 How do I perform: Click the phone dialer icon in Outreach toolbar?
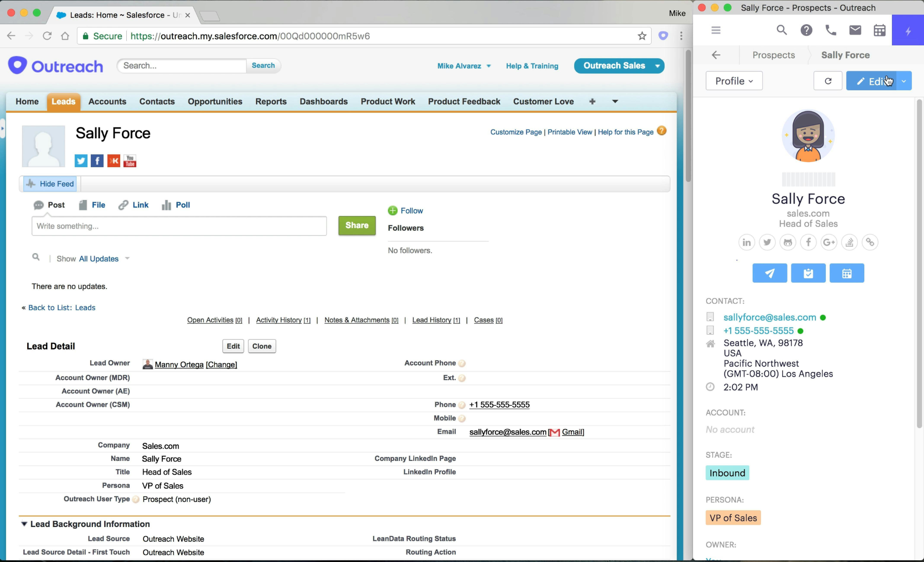click(x=831, y=30)
